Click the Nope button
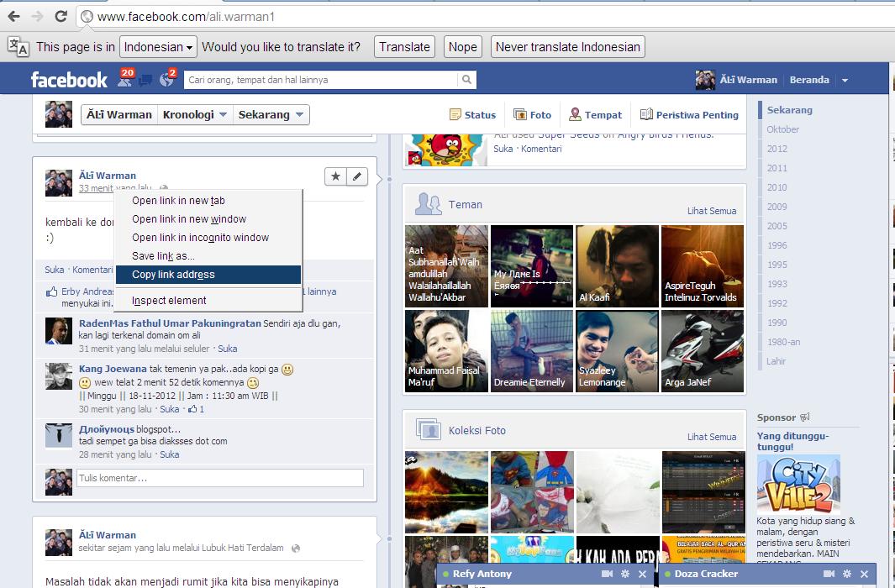The height and width of the screenshot is (588, 895). (463, 47)
